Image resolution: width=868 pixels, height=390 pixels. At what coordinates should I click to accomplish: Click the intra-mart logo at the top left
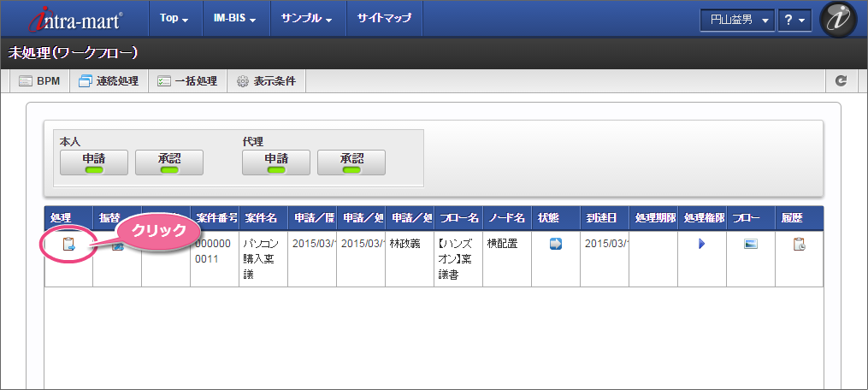pos(76,18)
